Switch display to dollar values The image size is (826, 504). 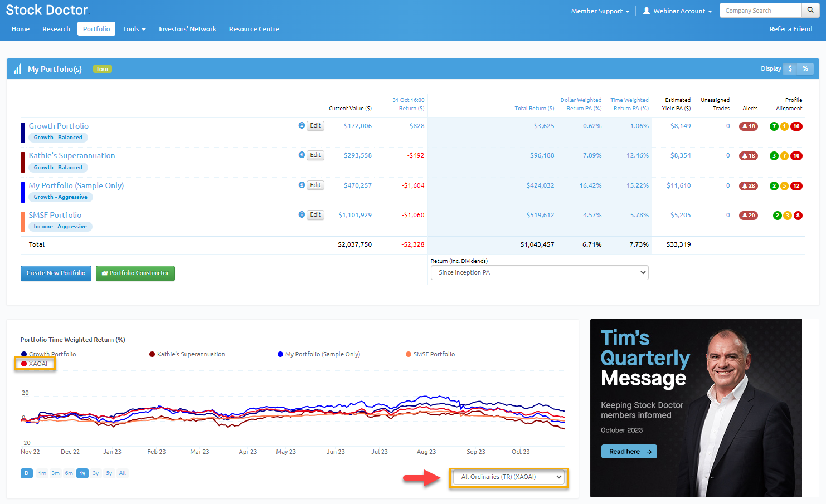point(790,68)
